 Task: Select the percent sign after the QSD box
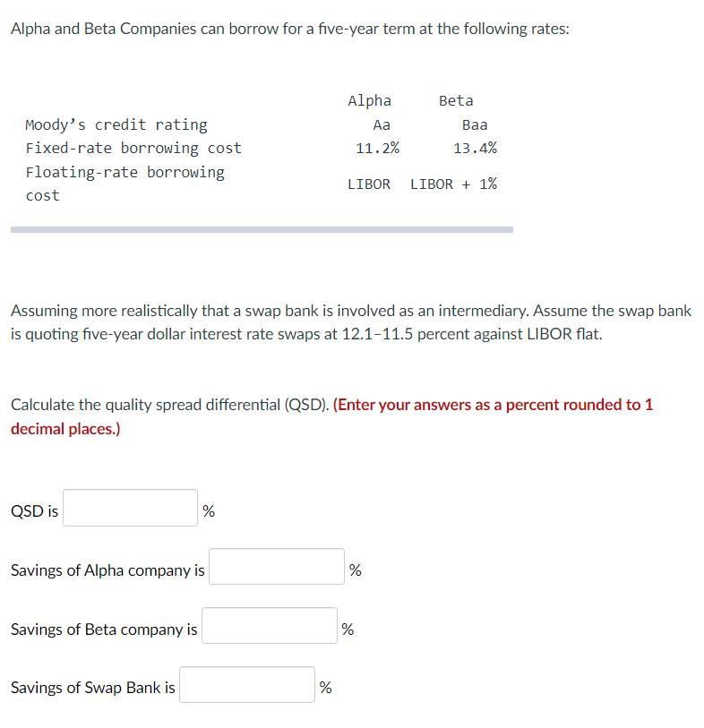point(207,510)
